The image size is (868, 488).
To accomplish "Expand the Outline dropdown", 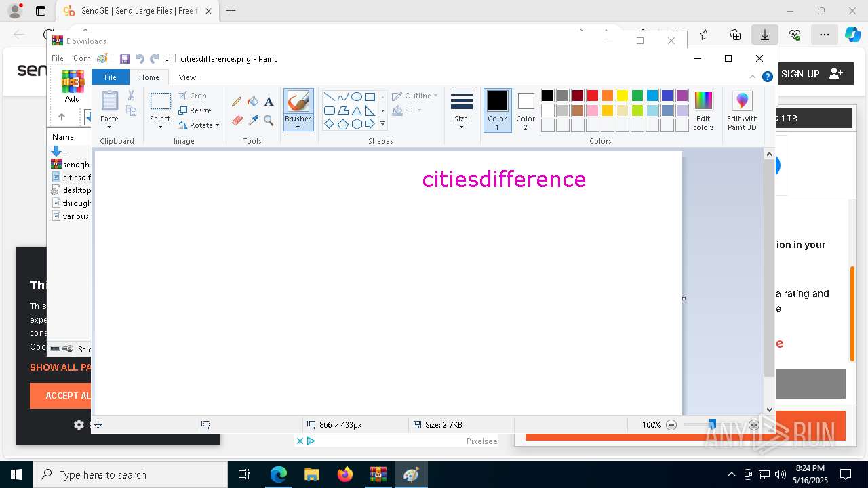I will pos(435,96).
